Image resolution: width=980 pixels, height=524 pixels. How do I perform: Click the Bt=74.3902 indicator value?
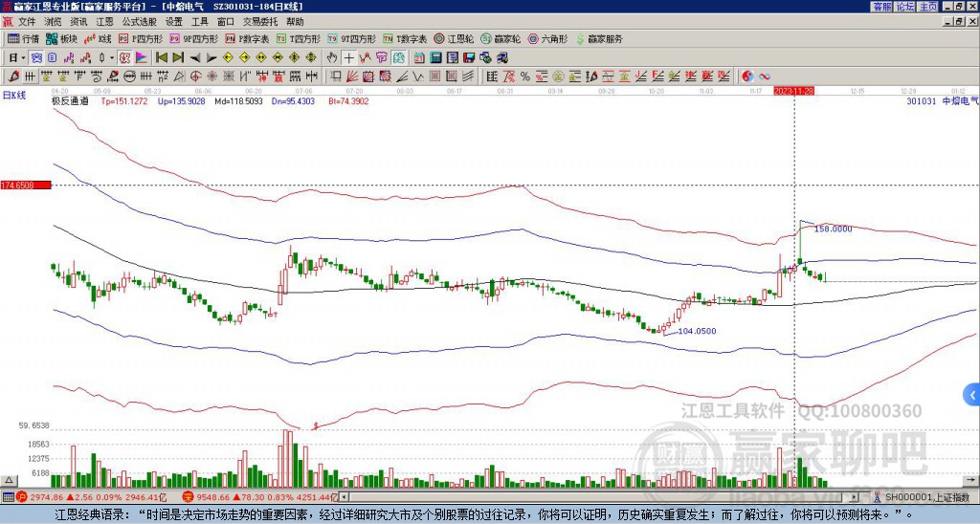(x=348, y=101)
